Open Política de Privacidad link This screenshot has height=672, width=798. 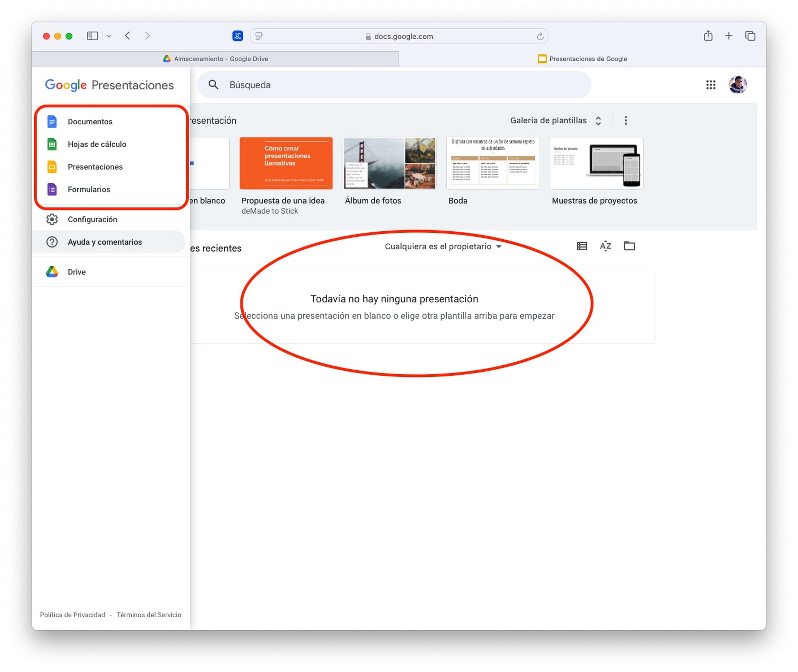pos(73,615)
